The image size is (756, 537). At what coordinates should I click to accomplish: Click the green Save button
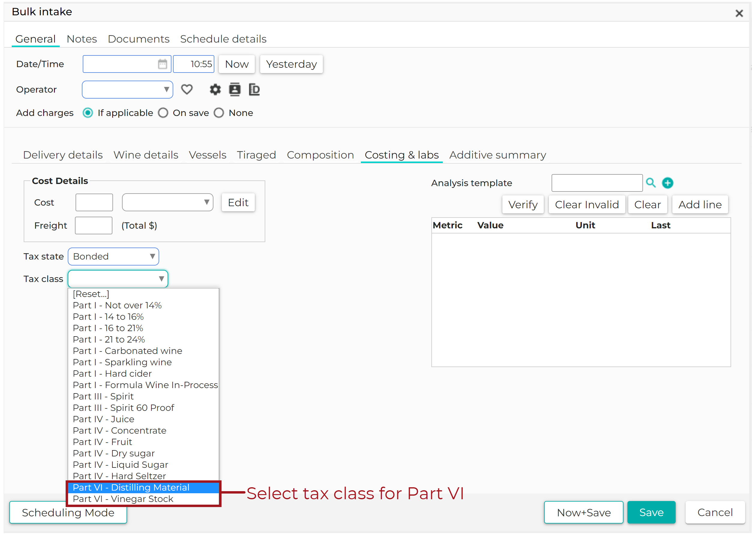click(651, 512)
